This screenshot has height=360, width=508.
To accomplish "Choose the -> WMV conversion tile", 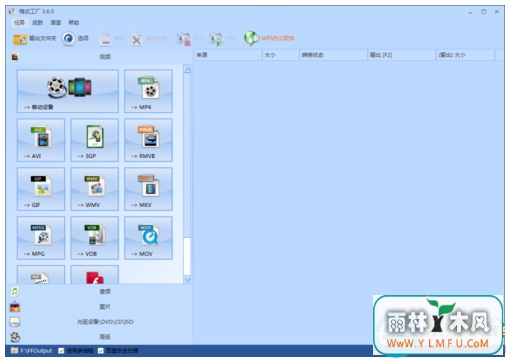I will (94, 189).
